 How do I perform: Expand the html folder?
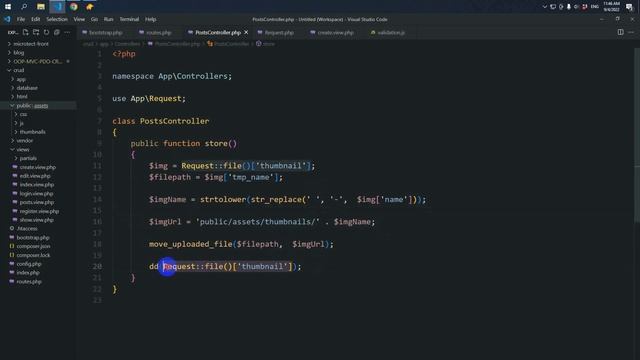[22, 97]
